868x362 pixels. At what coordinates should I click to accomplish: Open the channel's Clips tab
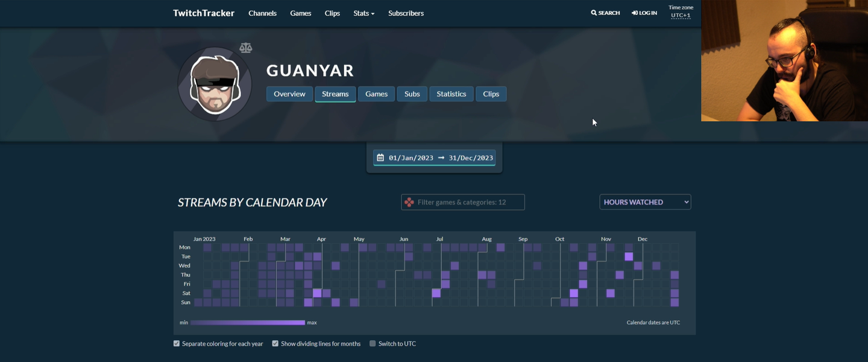491,94
